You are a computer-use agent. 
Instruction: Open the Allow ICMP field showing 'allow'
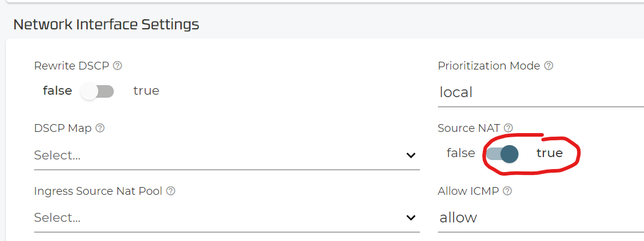click(539, 218)
